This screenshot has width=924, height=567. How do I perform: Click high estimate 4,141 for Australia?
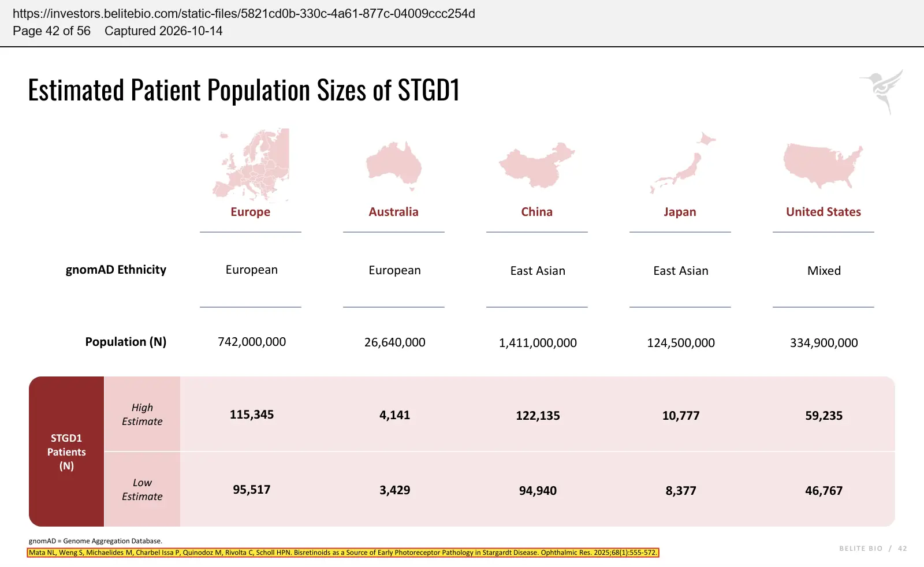click(395, 415)
